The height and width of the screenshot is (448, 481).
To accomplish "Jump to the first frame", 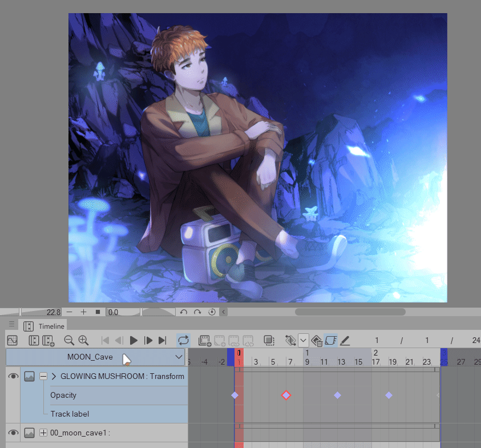I will point(105,340).
